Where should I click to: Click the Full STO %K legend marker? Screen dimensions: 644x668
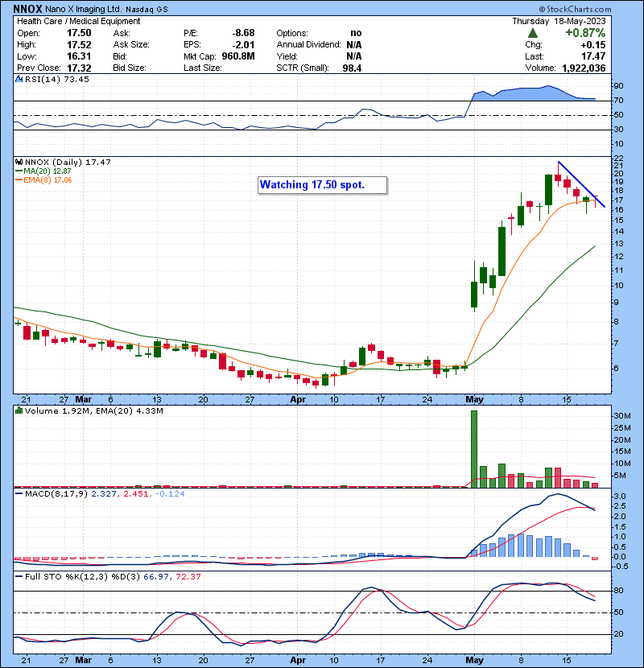tap(19, 575)
